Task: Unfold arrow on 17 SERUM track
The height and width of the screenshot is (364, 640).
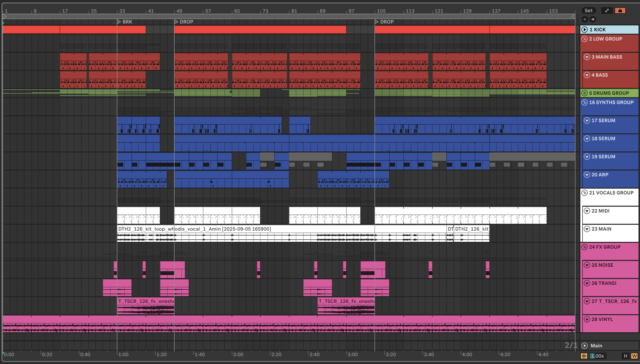Action: coord(587,120)
